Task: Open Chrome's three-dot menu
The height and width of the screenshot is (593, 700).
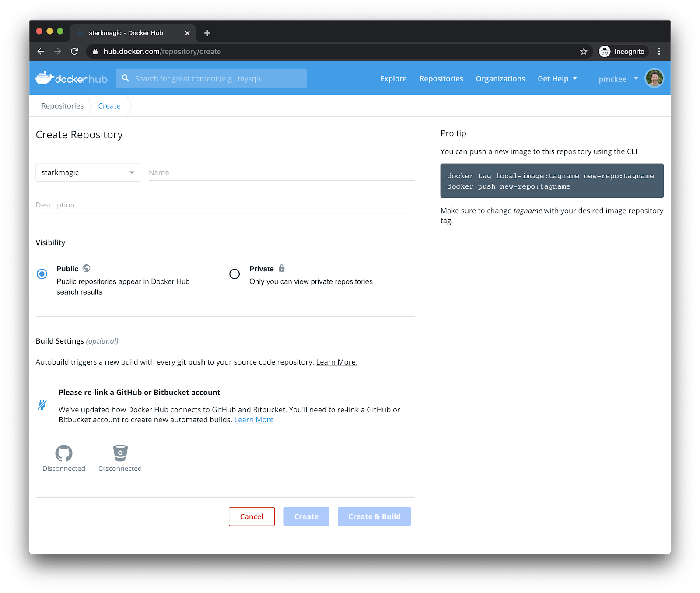Action: (659, 52)
